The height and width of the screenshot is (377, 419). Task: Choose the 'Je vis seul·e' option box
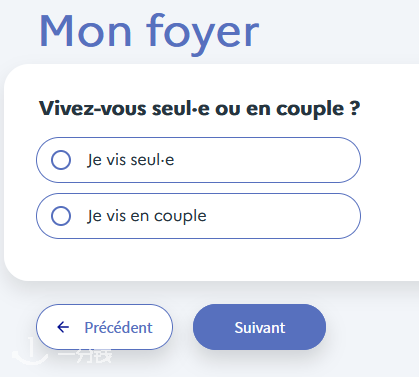click(x=198, y=160)
